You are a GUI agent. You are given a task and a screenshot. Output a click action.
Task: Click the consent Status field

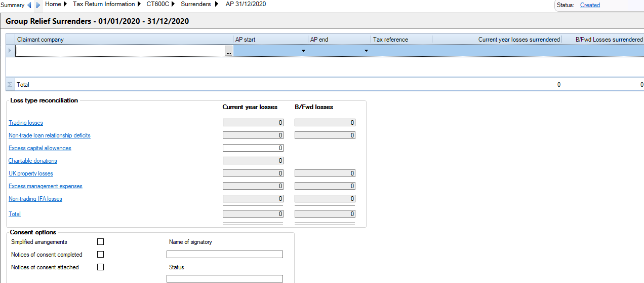pos(225,278)
